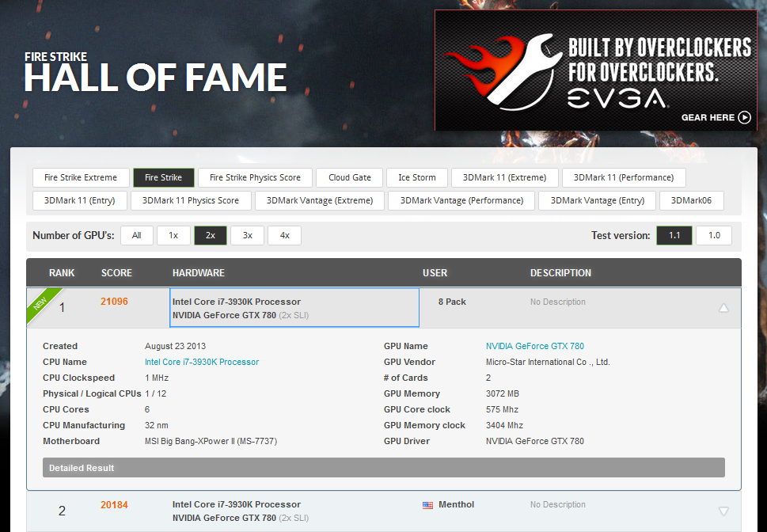767x532 pixels.
Task: Filter results to 3x GPUs
Action: coord(248,235)
